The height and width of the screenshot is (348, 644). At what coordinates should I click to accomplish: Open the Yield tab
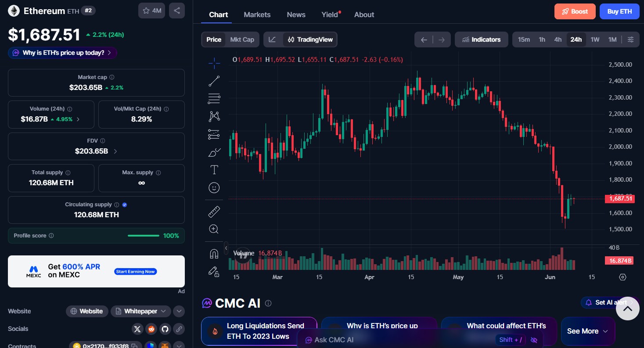click(x=330, y=14)
